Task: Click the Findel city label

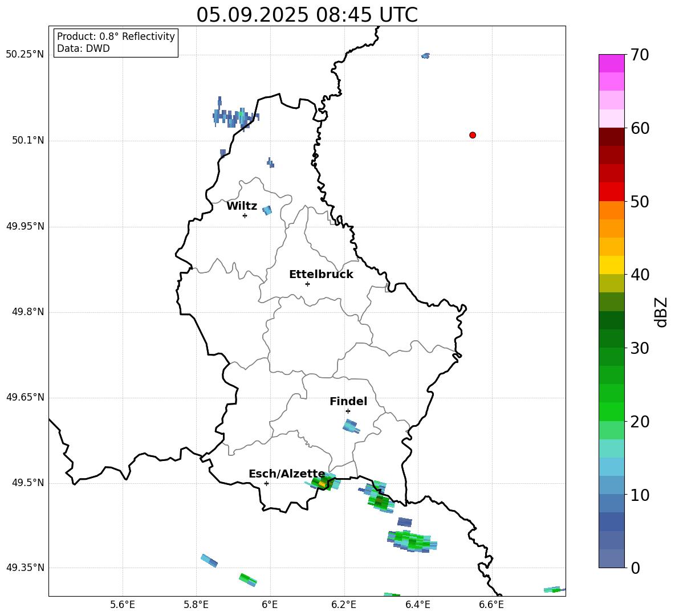Action: tap(348, 401)
